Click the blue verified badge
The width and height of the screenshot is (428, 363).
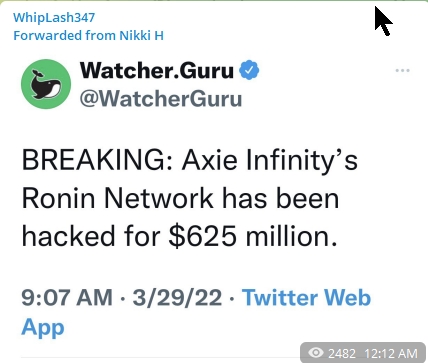coord(250,70)
